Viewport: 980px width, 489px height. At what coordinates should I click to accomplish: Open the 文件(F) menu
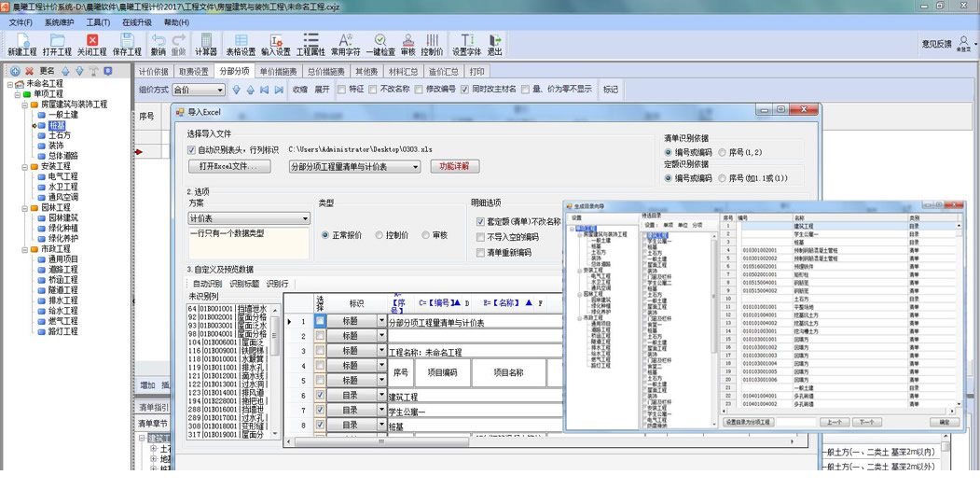(21, 22)
